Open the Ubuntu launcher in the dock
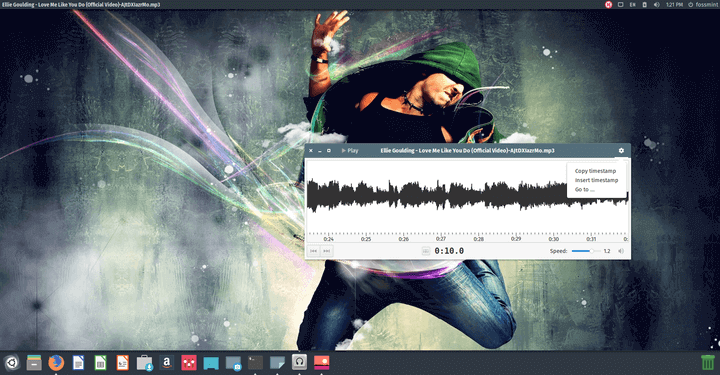This screenshot has height=375, width=720. pyautogui.click(x=12, y=363)
